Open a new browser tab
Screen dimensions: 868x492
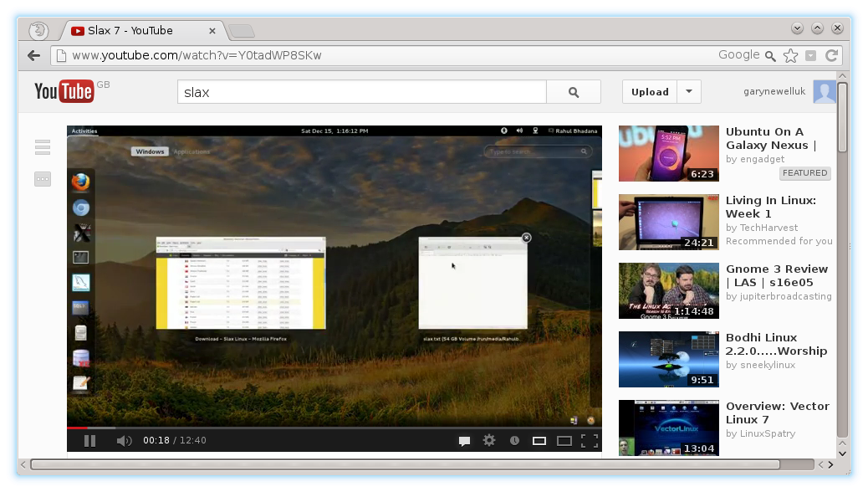point(242,31)
